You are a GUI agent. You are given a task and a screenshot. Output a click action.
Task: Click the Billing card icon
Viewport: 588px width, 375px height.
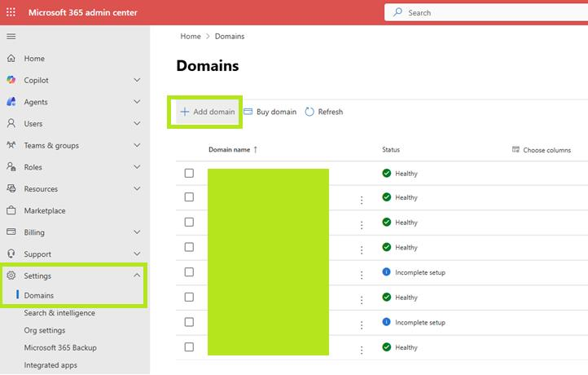(11, 232)
